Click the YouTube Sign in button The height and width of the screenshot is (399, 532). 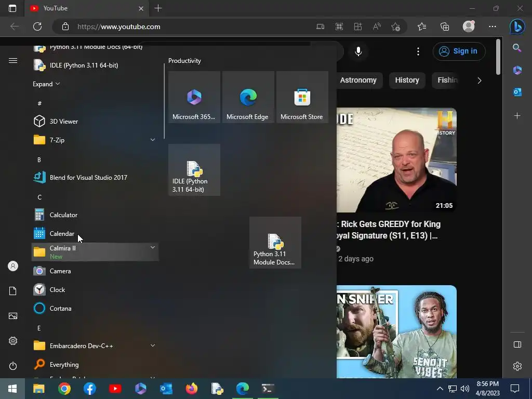[x=459, y=51]
